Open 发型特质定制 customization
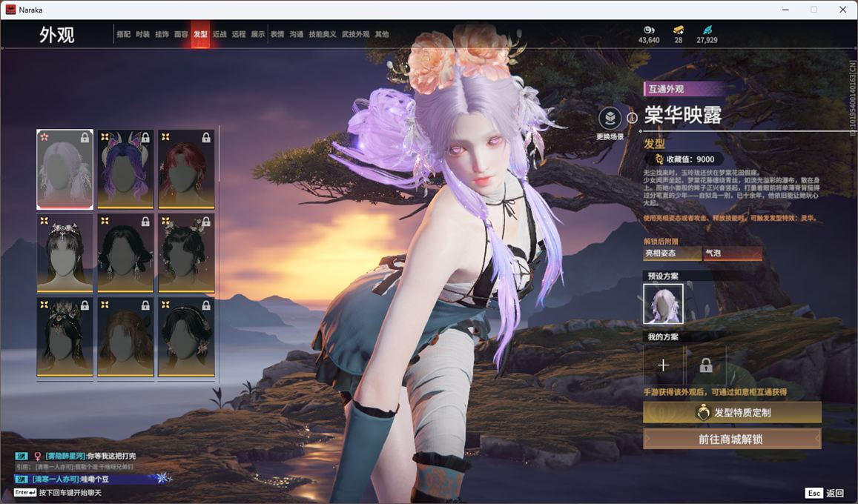858x504 pixels. [x=732, y=413]
